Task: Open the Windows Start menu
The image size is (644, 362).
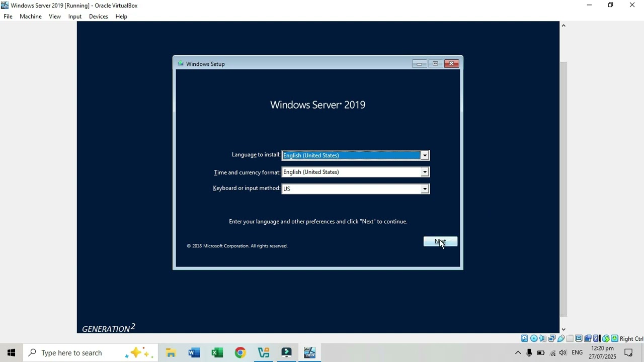Action: [11, 353]
